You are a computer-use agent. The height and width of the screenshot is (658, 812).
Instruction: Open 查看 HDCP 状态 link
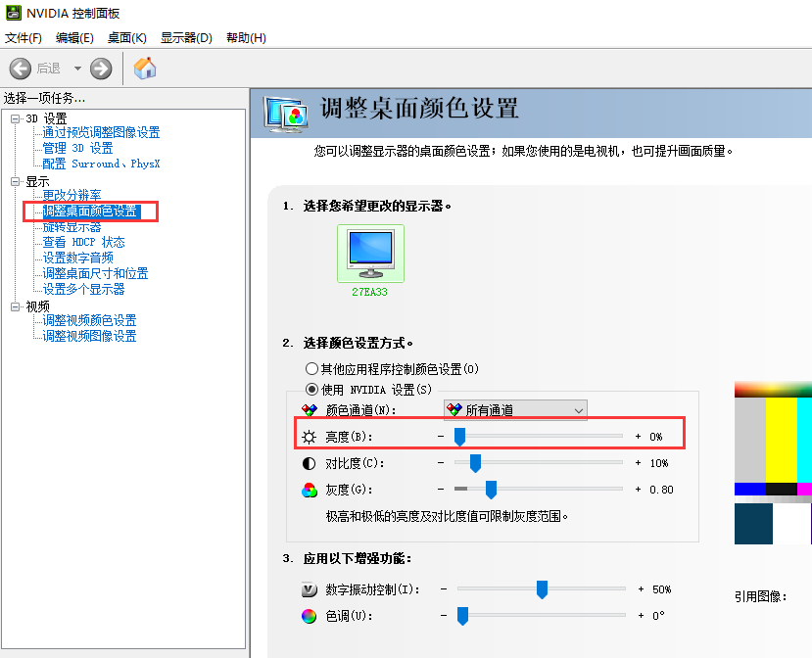(x=84, y=242)
